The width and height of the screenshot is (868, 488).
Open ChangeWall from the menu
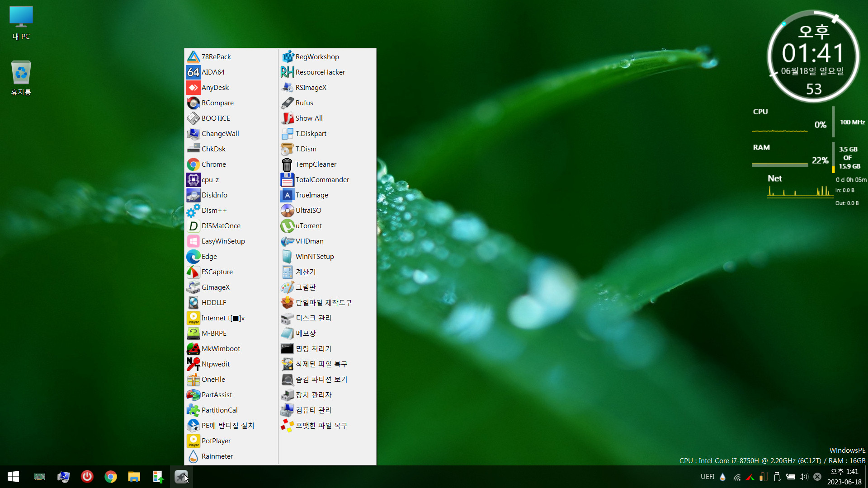click(x=231, y=134)
